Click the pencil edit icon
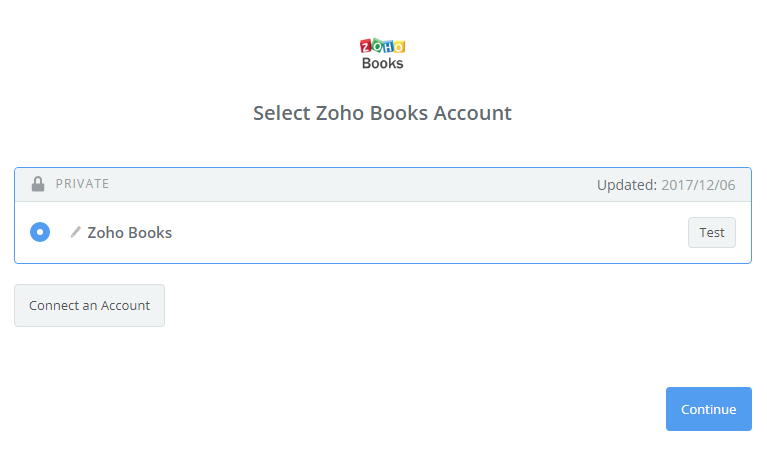This screenshot has height=453, width=767. point(75,232)
